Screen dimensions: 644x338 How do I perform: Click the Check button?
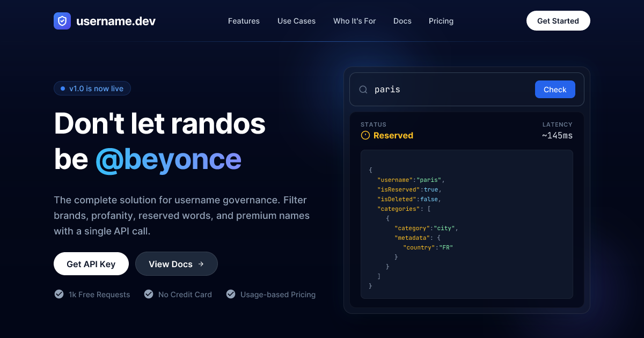pyautogui.click(x=555, y=90)
